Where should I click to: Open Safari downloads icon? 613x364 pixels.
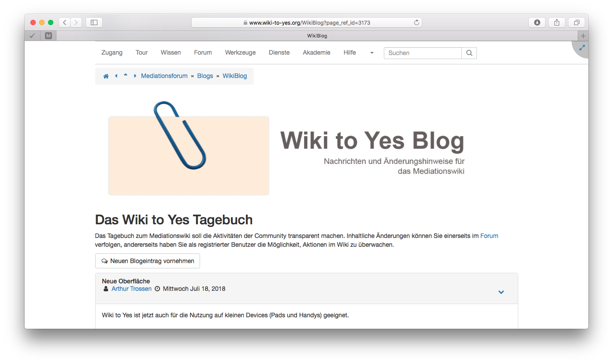(x=537, y=22)
